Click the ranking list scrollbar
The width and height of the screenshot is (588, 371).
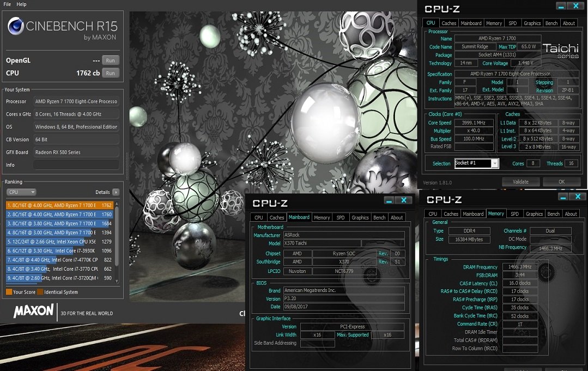pyautogui.click(x=117, y=236)
